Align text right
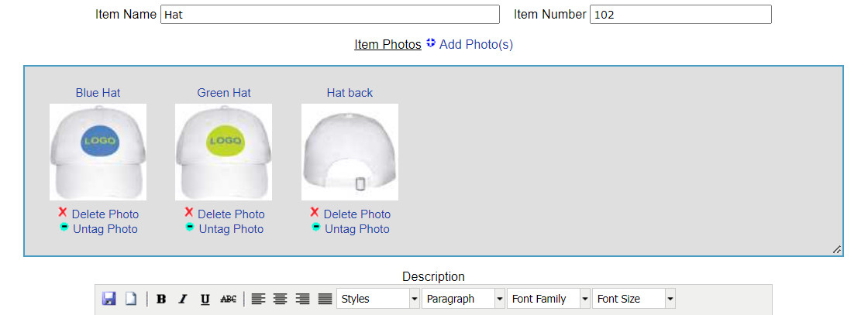 [x=303, y=299]
